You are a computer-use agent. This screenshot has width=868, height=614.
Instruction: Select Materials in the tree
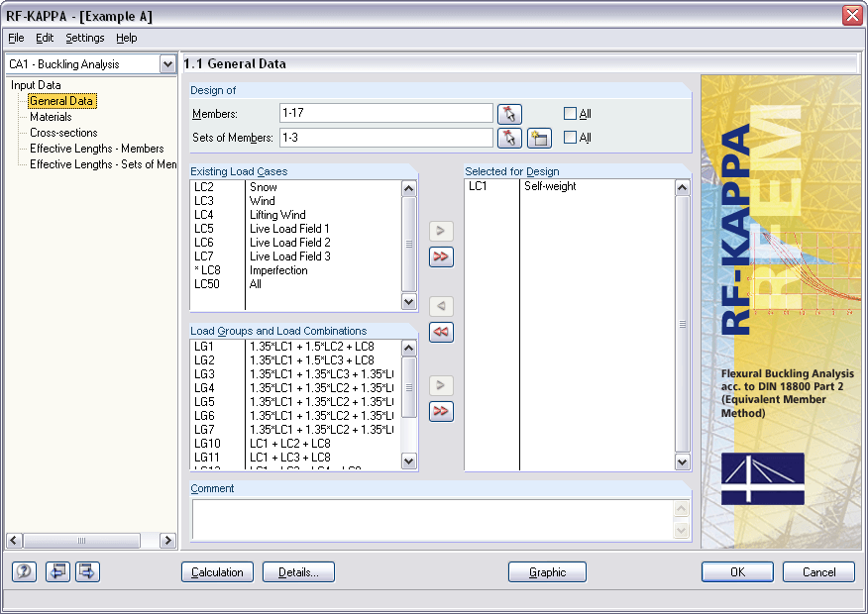click(x=51, y=117)
